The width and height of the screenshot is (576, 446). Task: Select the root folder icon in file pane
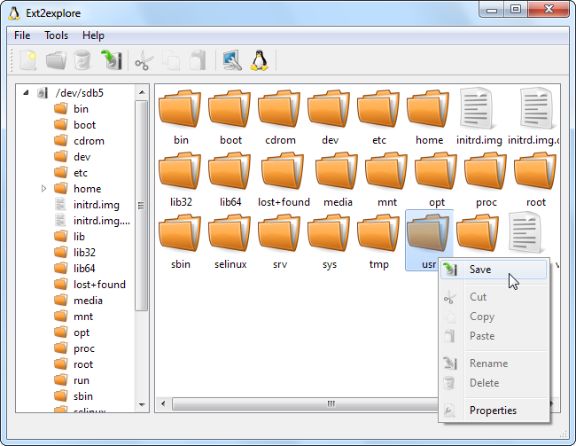(x=536, y=171)
